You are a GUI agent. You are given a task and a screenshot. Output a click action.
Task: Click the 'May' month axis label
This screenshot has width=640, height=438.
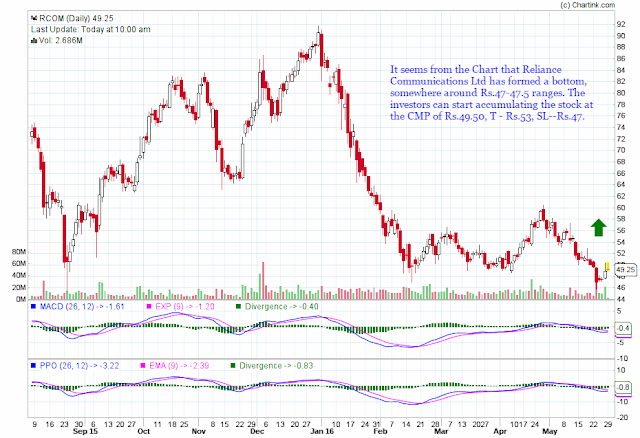[549, 431]
